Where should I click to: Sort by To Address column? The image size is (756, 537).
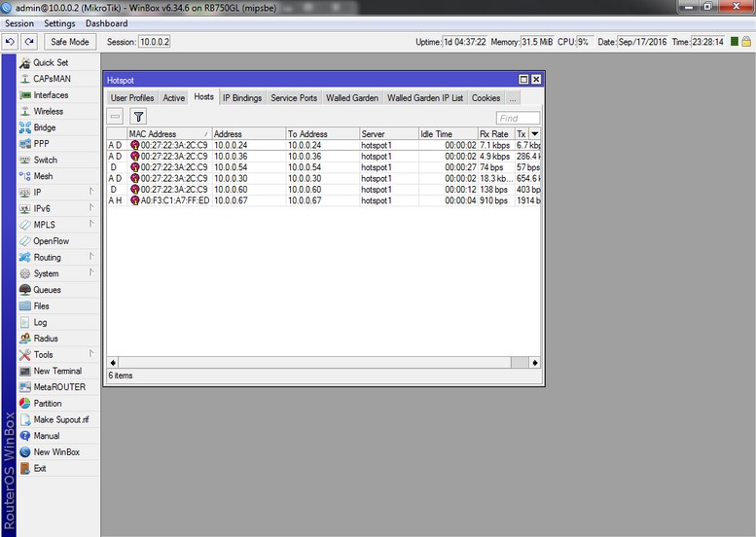(x=323, y=134)
